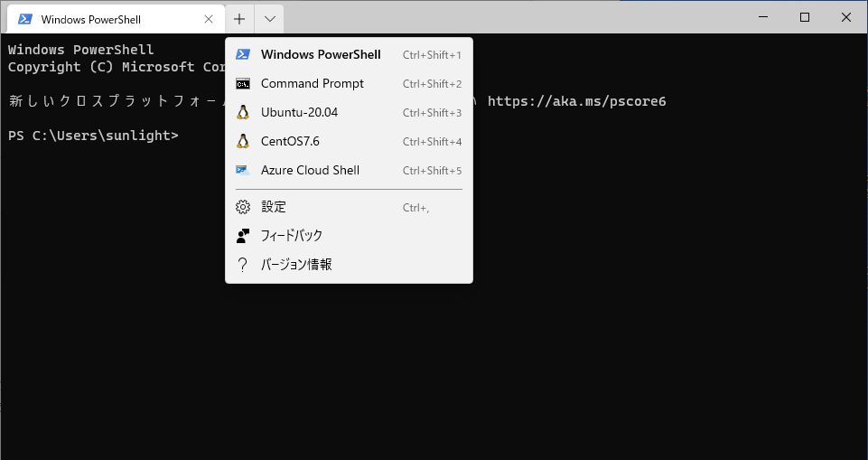
Task: Open a new tab with plus button
Action: (x=239, y=19)
